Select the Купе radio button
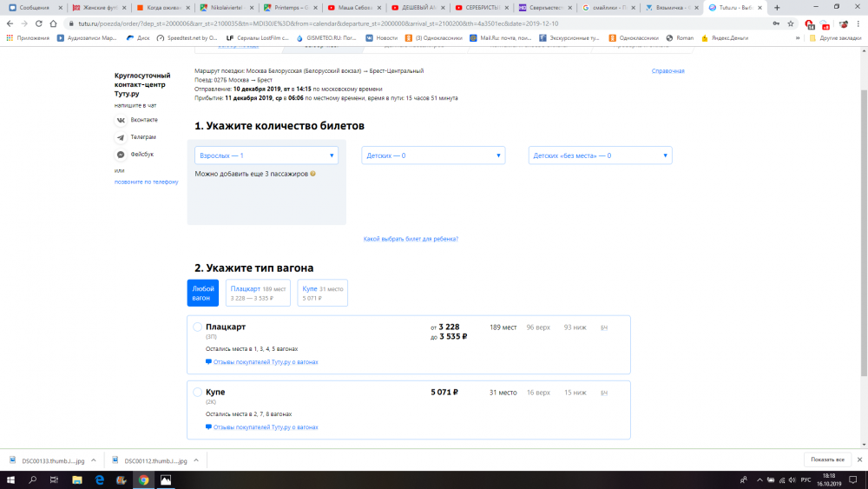Viewport: 868px width, 489px height. click(198, 393)
